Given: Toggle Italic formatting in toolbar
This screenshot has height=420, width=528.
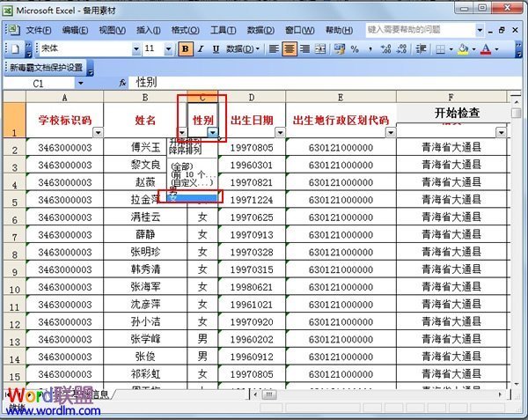Looking at the screenshot, I should 202,49.
